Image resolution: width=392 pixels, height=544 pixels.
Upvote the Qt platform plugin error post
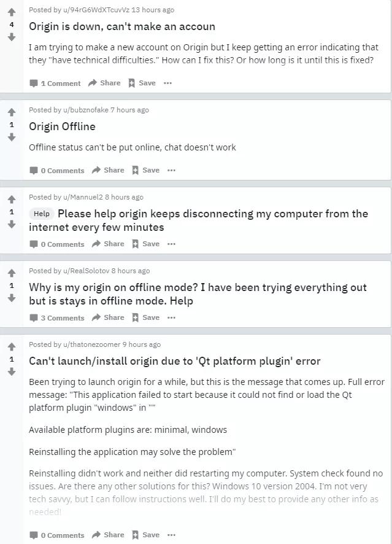click(11, 347)
